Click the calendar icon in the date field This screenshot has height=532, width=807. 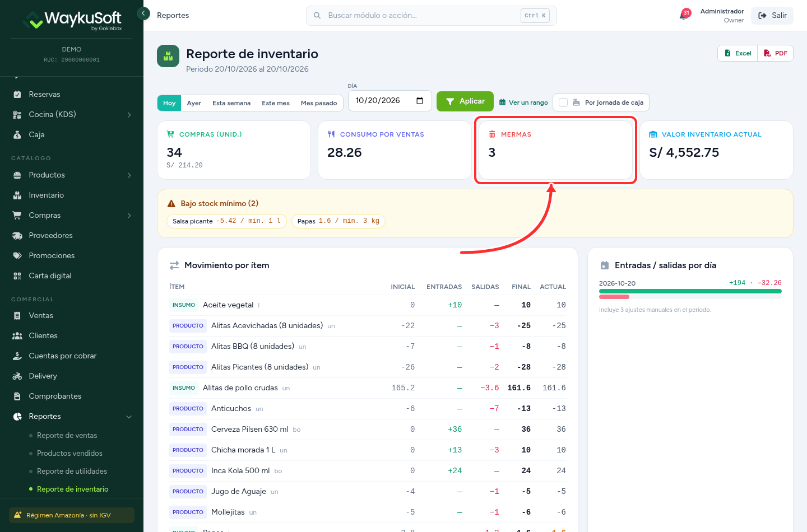[420, 101]
